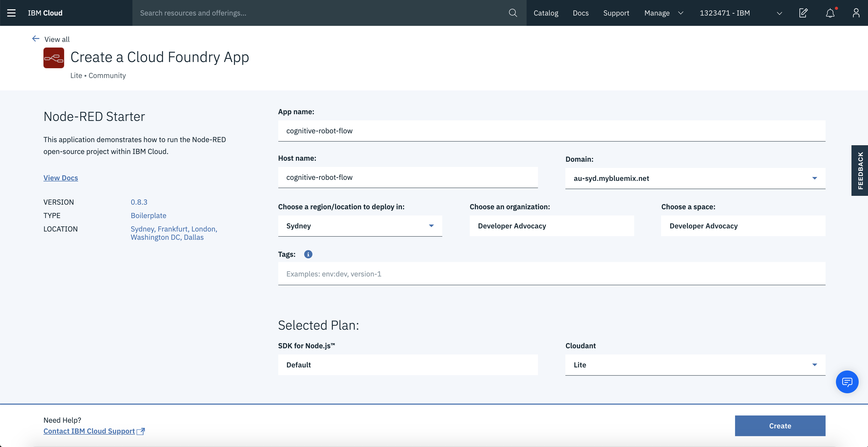The height and width of the screenshot is (447, 868).
Task: Click the Boilerplate type value
Action: click(148, 215)
